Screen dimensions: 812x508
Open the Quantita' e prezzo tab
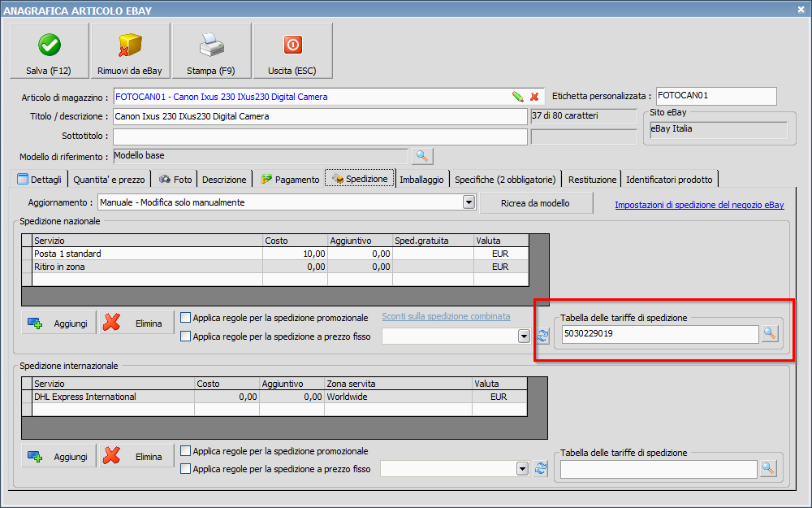tap(109, 180)
